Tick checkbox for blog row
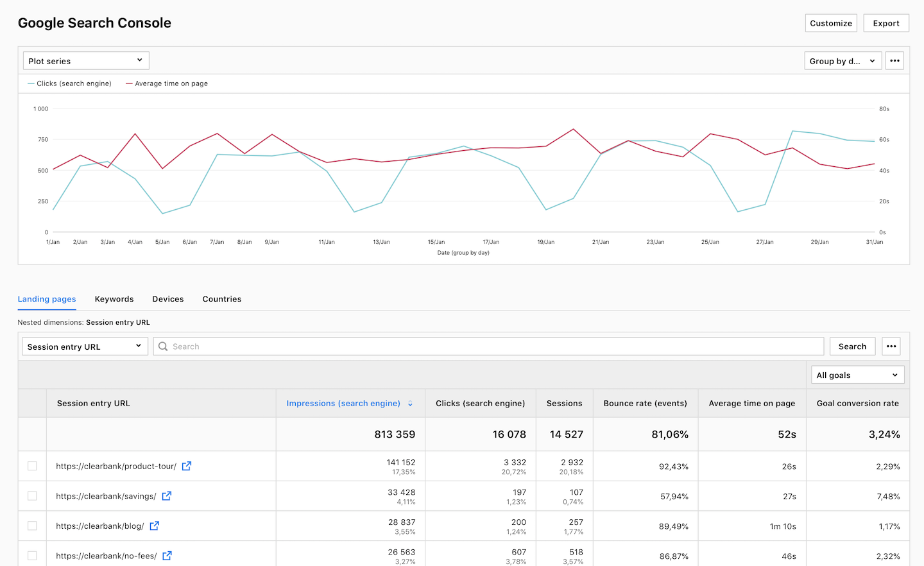 (32, 526)
